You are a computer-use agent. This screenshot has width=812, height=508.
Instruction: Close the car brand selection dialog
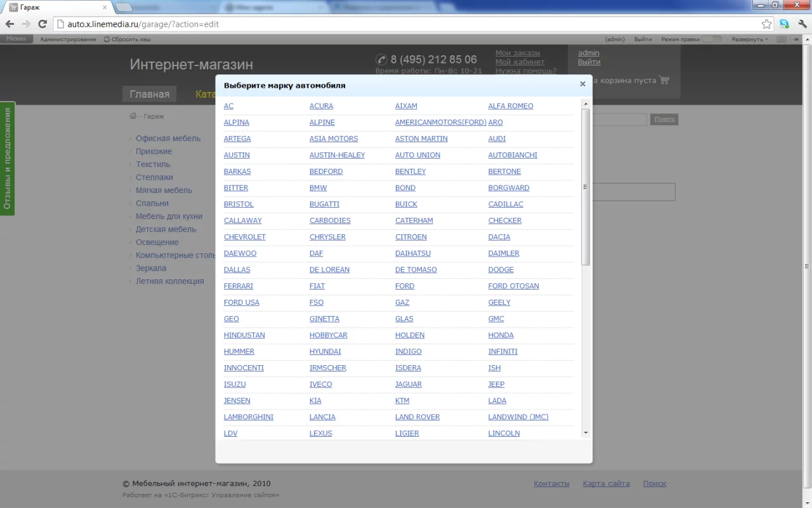click(582, 84)
